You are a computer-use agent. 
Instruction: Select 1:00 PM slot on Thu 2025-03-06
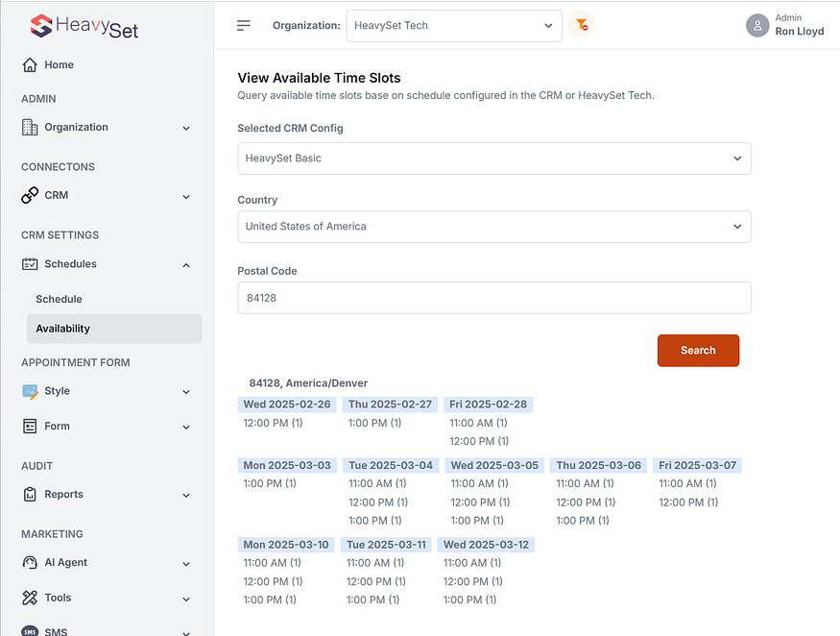(583, 521)
